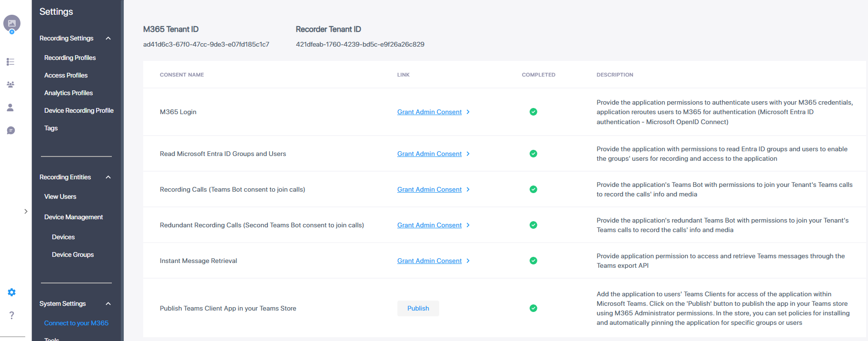Collapse the System Settings section
The height and width of the screenshot is (341, 868).
108,304
